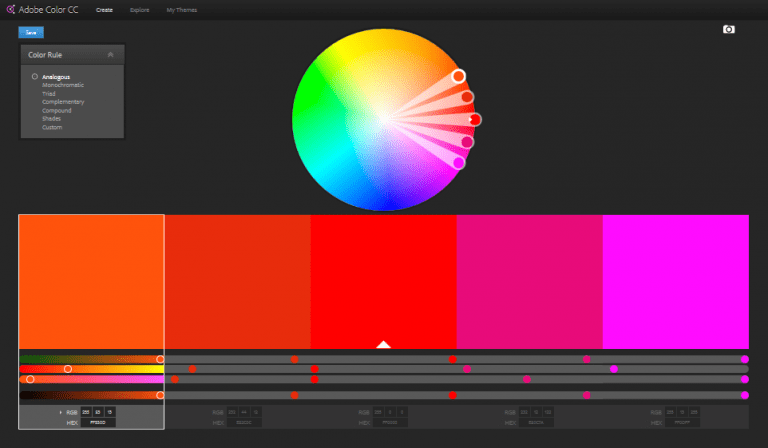Go to the My Themes tab

[182, 10]
